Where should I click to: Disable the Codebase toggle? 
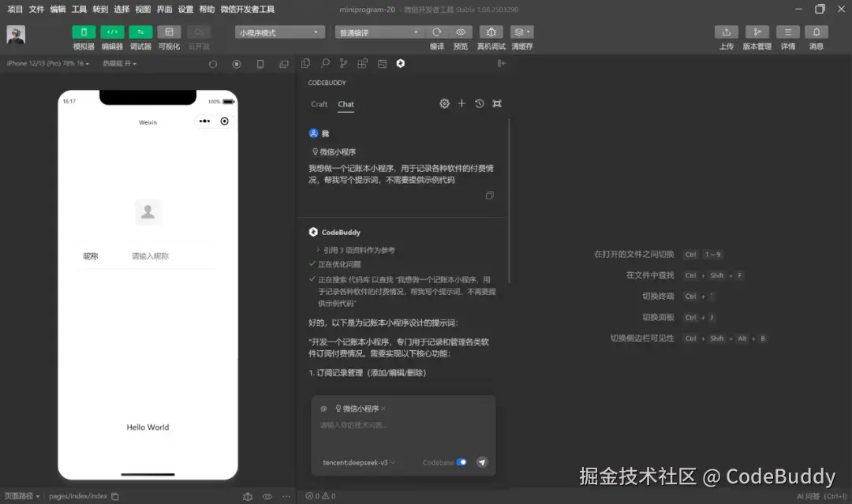tap(461, 462)
